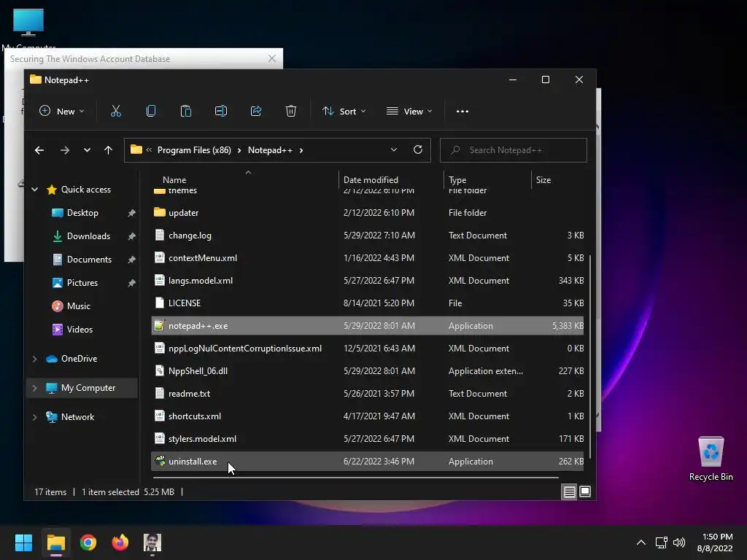Image resolution: width=747 pixels, height=560 pixels.
Task: Select stylers.model.xml file
Action: click(x=368, y=439)
